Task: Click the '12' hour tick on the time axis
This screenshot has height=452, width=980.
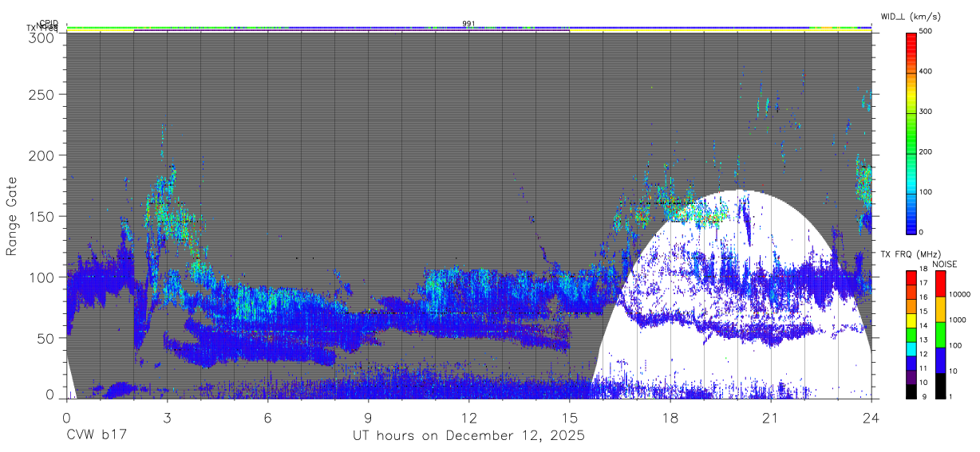Action: tap(469, 417)
